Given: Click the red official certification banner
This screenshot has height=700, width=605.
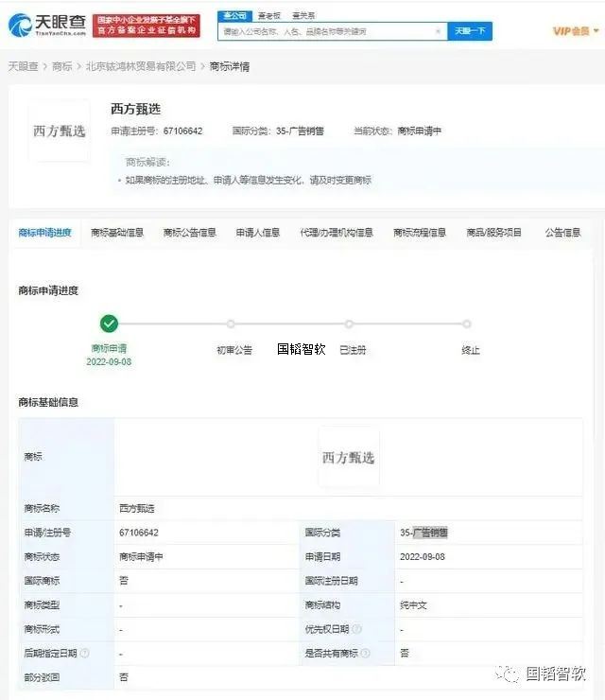Looking at the screenshot, I should pyautogui.click(x=147, y=26).
